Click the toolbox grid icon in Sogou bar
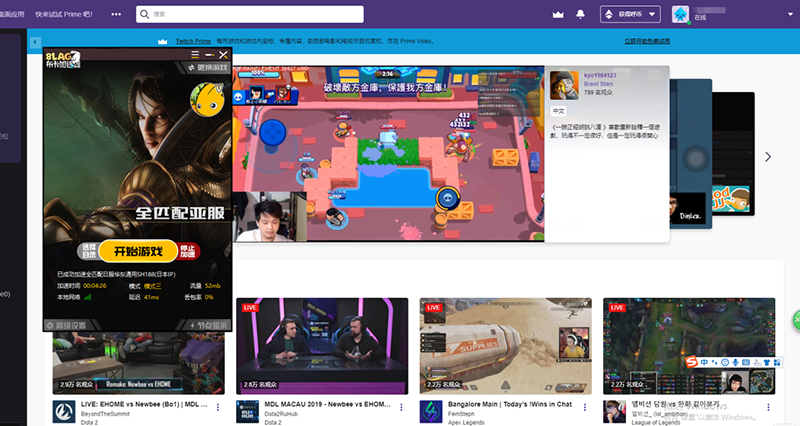Viewport: 800px width, 426px height. click(x=777, y=362)
